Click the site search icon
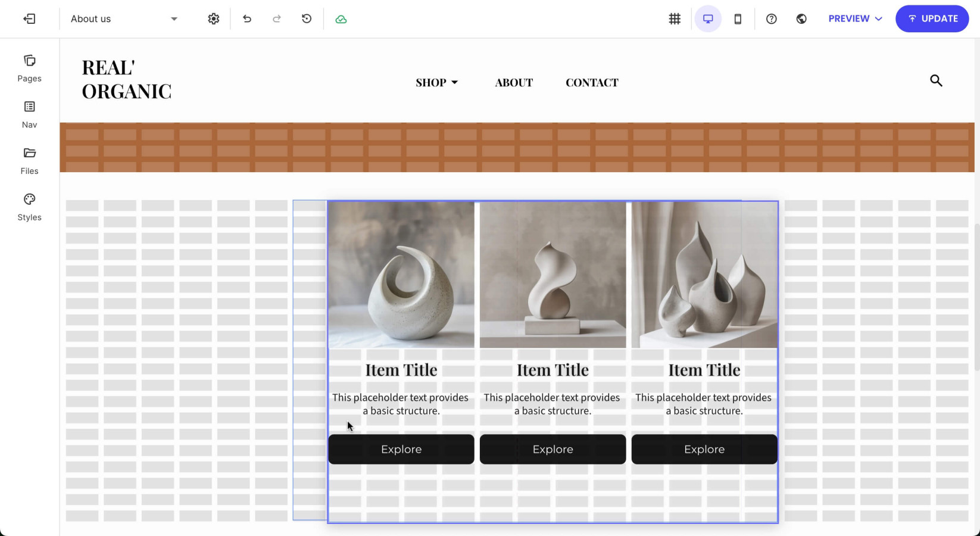 pos(936,80)
